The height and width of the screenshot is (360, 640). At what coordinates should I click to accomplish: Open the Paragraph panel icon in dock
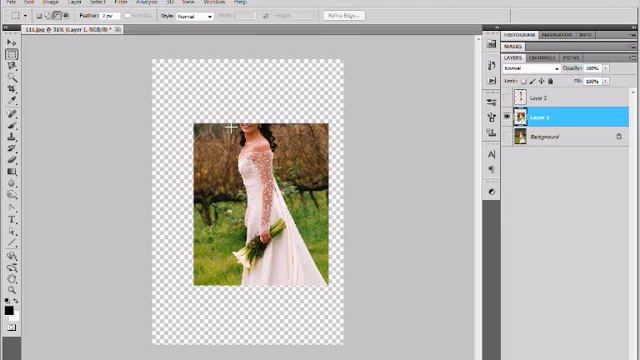point(491,169)
